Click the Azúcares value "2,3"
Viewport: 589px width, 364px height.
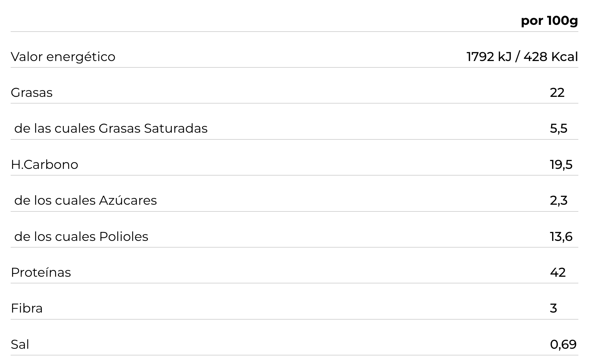559,200
